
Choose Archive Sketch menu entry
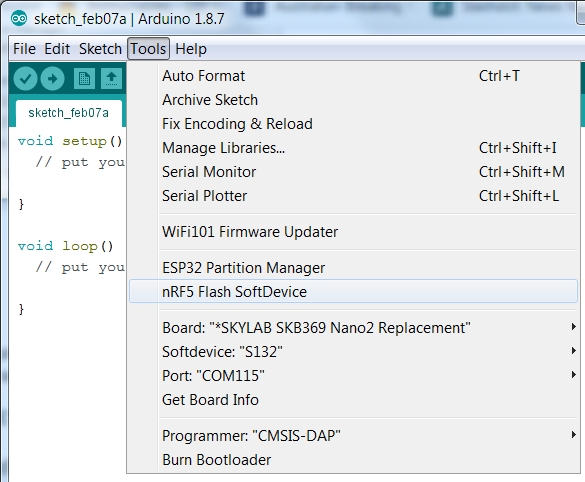point(353,100)
